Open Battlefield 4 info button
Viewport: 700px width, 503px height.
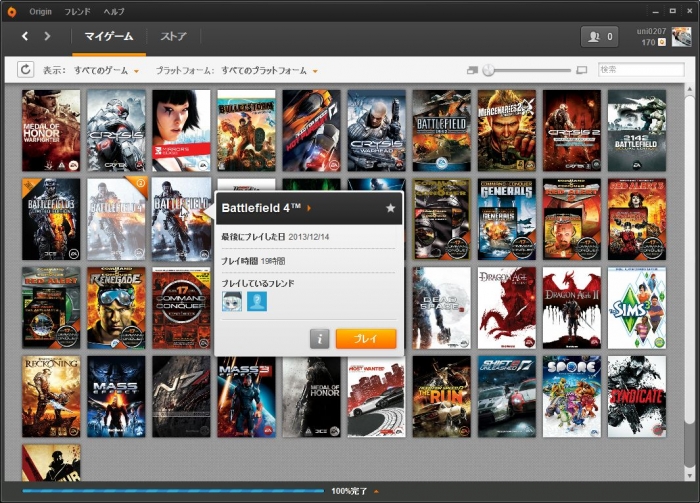pyautogui.click(x=319, y=339)
